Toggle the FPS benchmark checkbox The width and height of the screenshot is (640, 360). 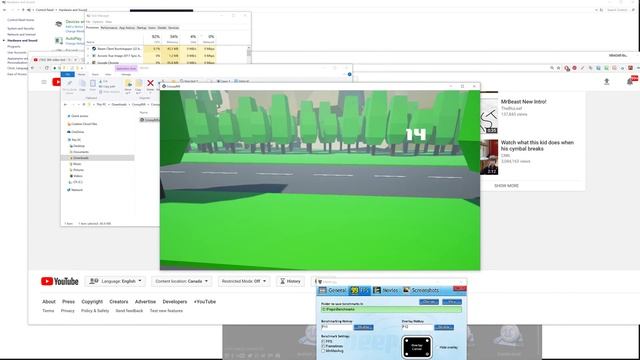pyautogui.click(x=323, y=341)
